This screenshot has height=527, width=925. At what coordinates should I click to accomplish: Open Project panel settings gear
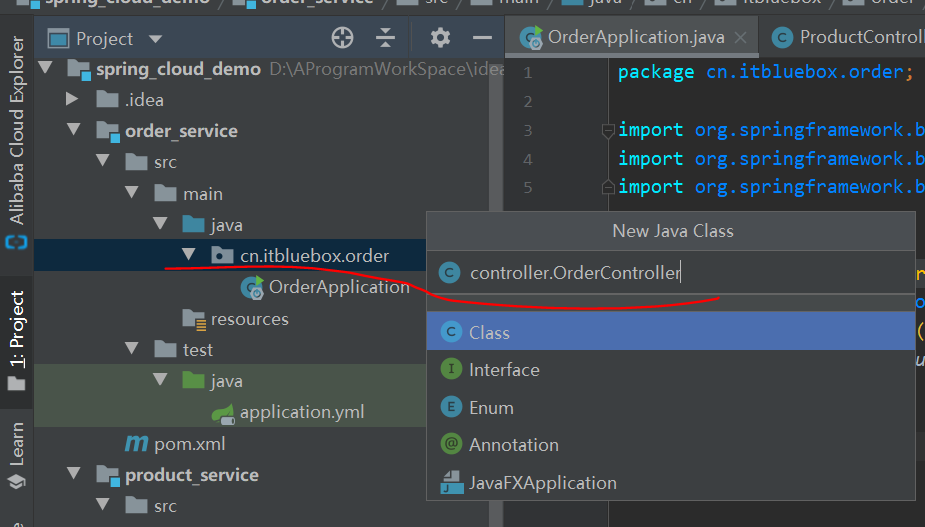click(x=440, y=38)
